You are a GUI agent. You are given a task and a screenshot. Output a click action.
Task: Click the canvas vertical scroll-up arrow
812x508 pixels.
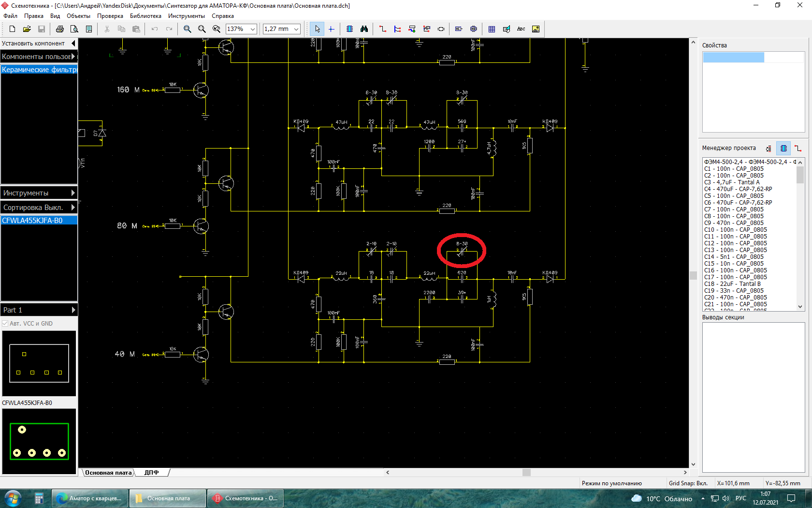pos(693,43)
